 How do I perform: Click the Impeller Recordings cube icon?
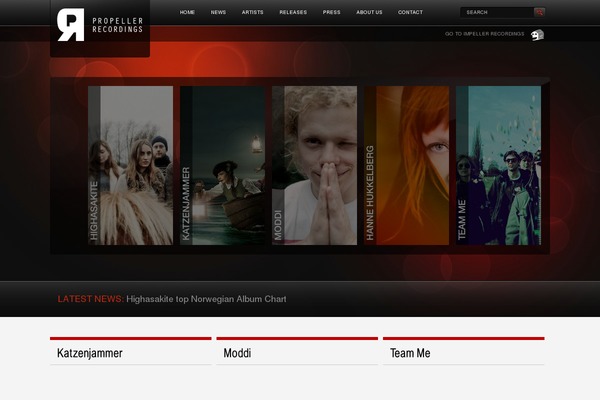(537, 35)
